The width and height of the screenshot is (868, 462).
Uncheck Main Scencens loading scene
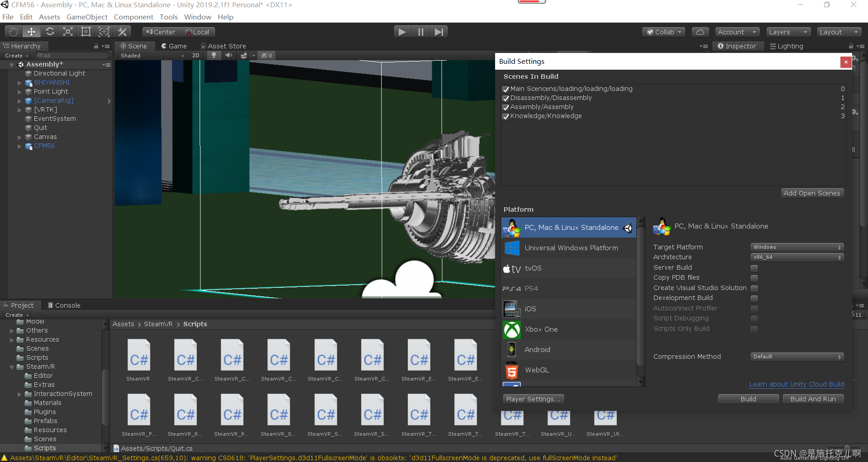click(x=506, y=89)
